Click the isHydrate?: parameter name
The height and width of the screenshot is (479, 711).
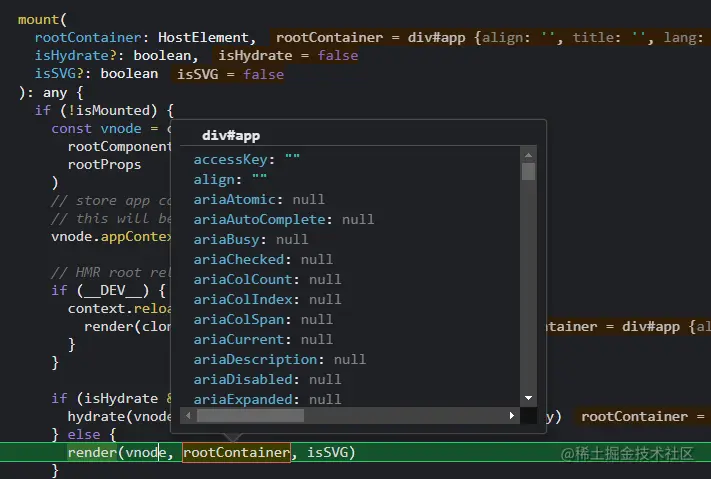(x=78, y=55)
